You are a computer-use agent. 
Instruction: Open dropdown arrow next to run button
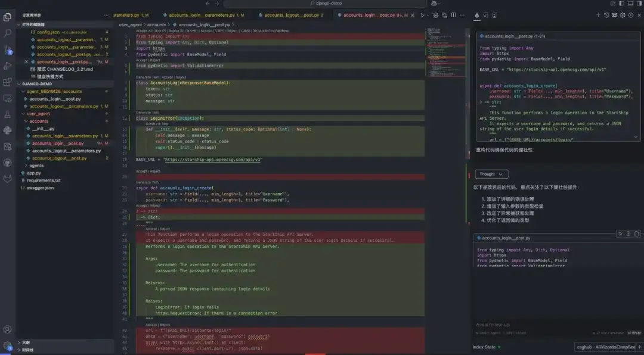coord(428,15)
